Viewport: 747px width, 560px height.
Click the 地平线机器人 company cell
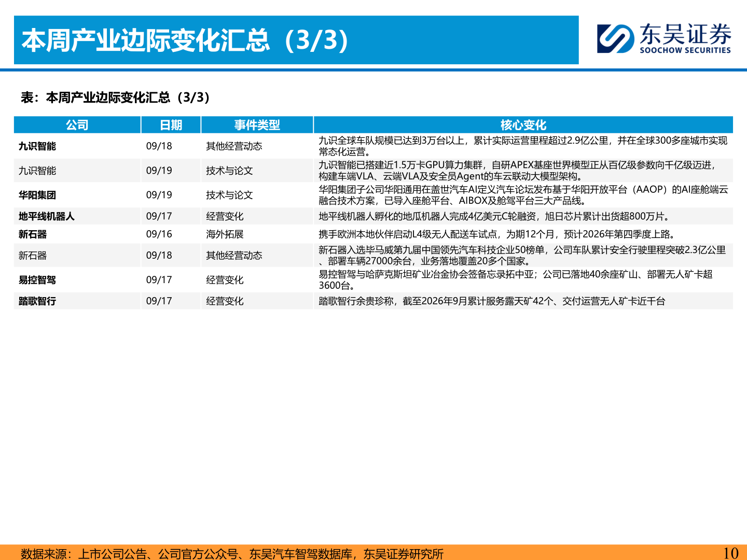click(x=47, y=216)
